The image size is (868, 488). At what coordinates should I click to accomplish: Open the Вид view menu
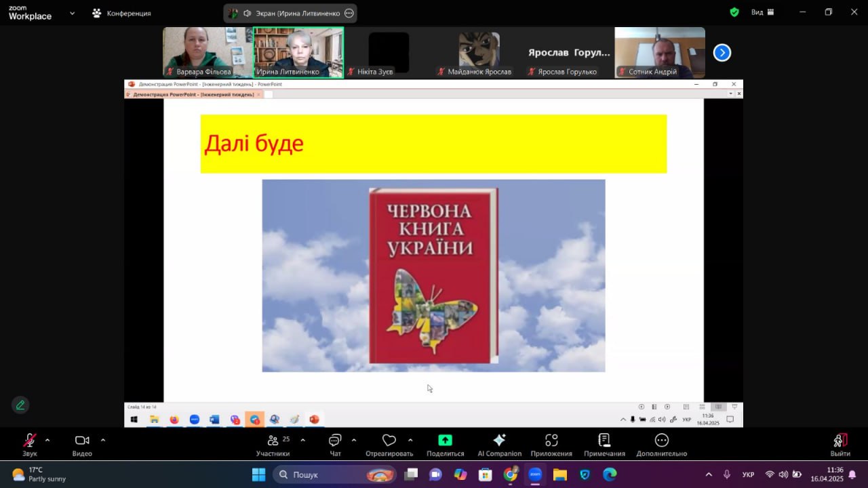pos(763,12)
